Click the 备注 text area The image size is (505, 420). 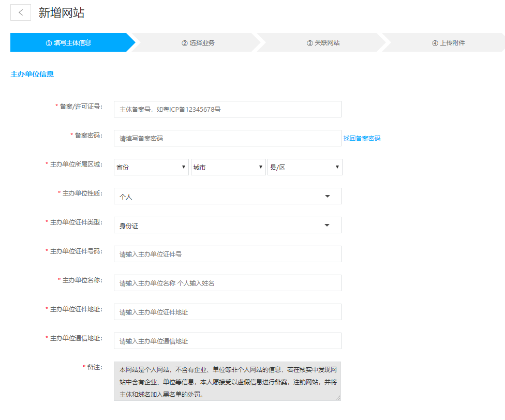point(227,381)
